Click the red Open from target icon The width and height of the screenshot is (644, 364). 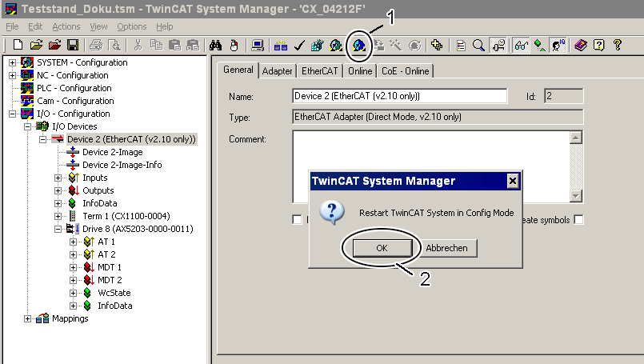[54, 45]
